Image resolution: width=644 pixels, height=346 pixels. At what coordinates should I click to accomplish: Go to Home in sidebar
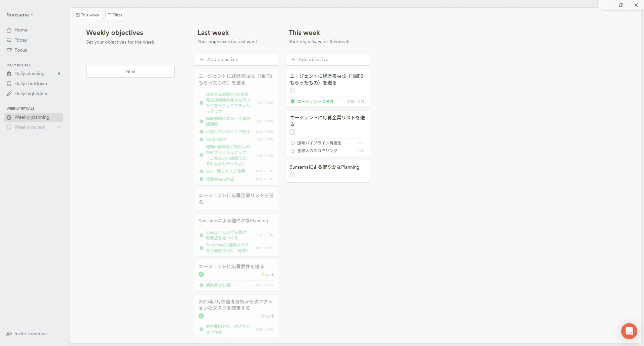(x=21, y=30)
